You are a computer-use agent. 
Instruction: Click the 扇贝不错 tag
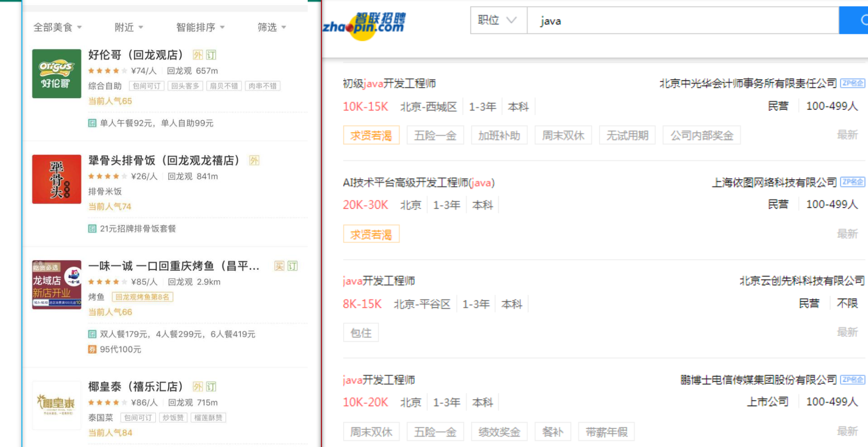point(223,86)
